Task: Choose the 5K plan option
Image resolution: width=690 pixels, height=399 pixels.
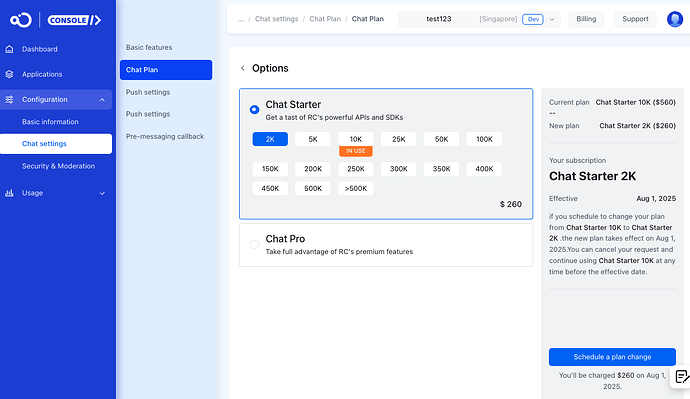Action: pos(313,139)
